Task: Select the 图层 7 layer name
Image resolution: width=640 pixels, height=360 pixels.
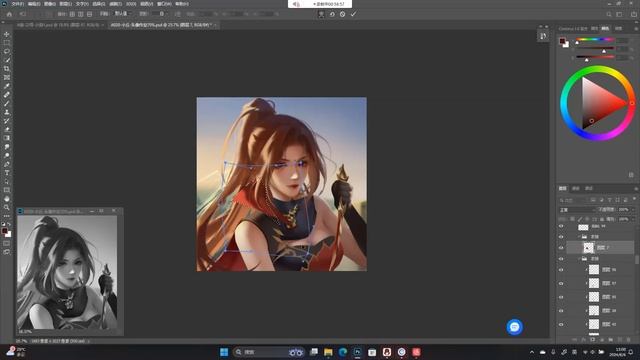Action: coord(603,248)
